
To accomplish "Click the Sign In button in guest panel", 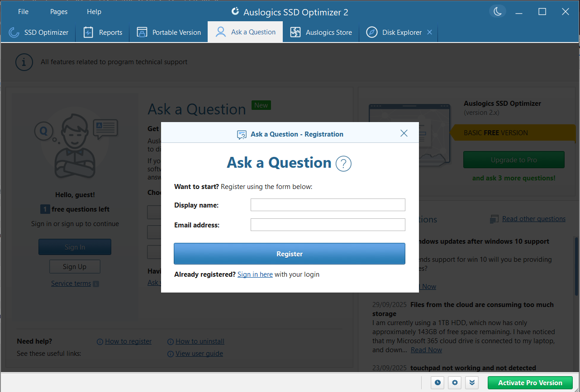I will click(75, 247).
